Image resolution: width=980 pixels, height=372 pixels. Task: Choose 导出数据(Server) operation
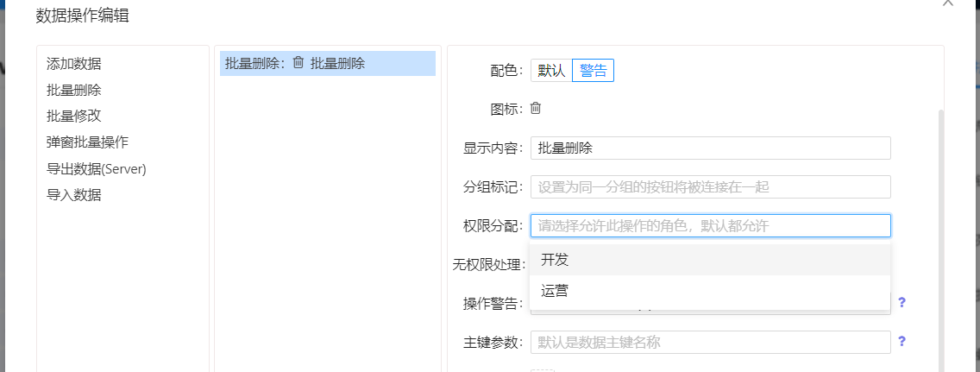97,169
